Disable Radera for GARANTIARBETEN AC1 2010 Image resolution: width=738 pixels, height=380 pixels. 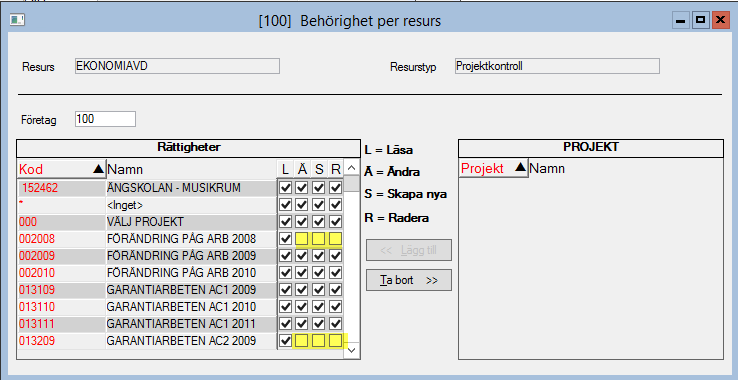[335, 307]
